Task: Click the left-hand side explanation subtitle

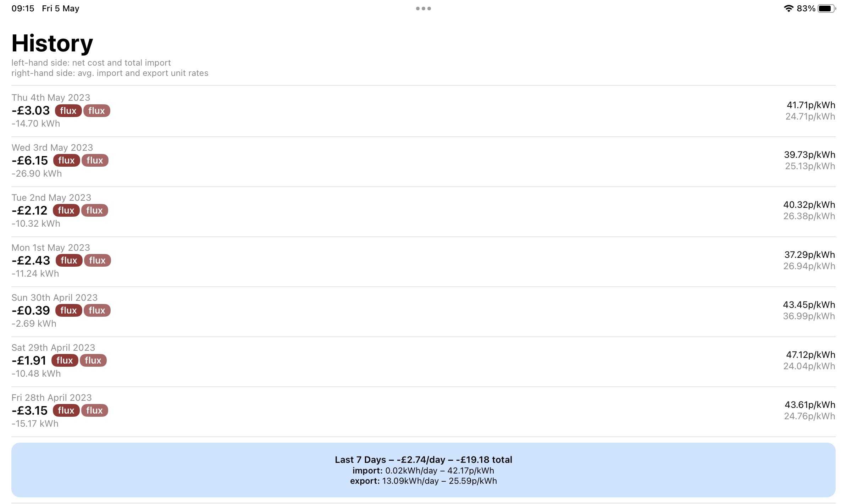Action: (x=91, y=63)
